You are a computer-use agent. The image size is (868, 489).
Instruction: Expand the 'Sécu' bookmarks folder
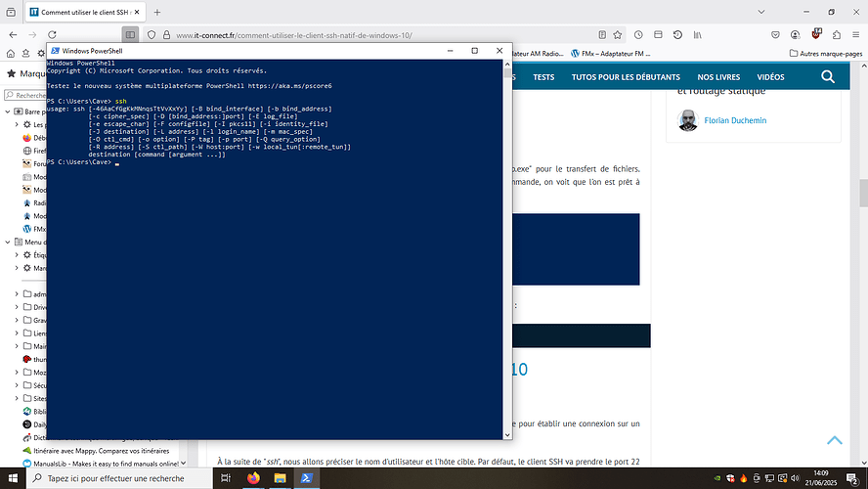(17, 385)
